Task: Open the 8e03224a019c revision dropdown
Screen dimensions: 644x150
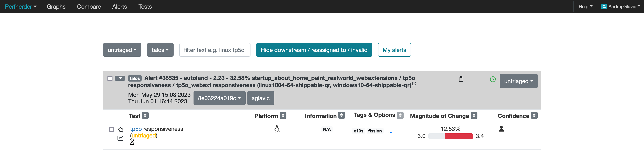Action: 219,98
